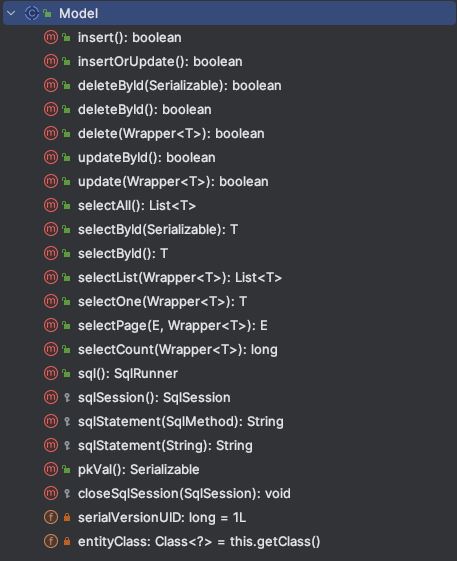Click the method icon beside pkVal(): Serializable
Viewport: 457px width, 561px height.
click(x=50, y=469)
